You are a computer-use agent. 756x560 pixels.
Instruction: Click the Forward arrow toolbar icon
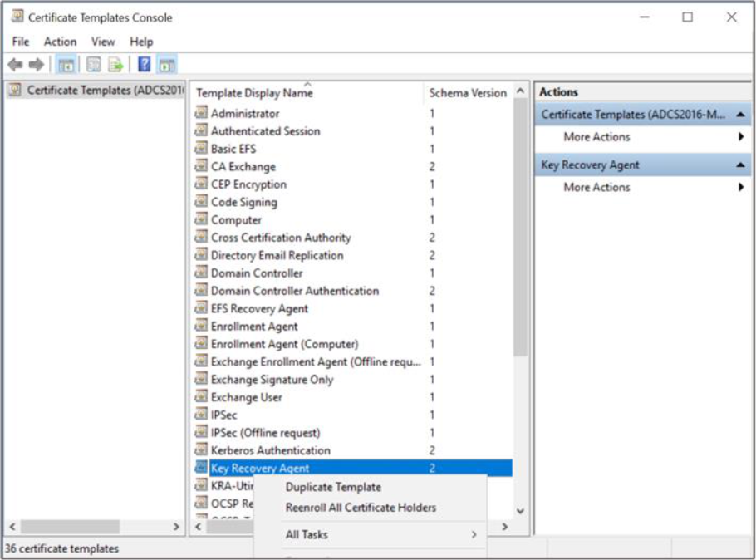click(x=36, y=65)
